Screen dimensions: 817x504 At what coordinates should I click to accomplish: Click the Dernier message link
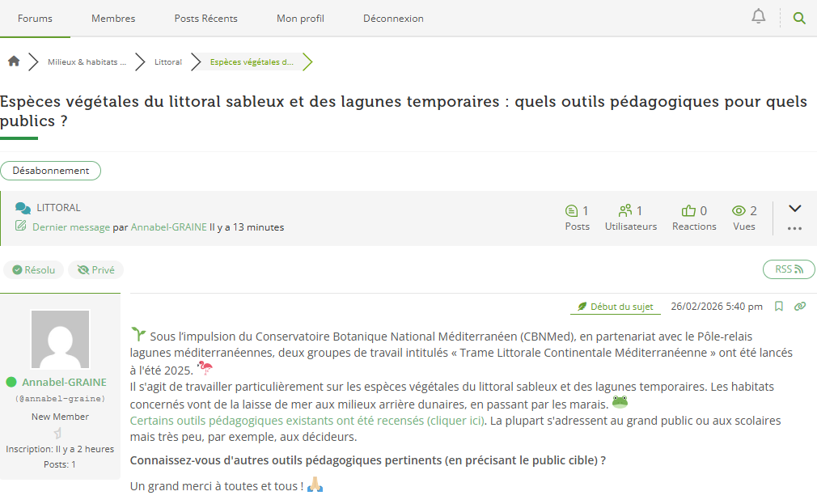pos(70,227)
